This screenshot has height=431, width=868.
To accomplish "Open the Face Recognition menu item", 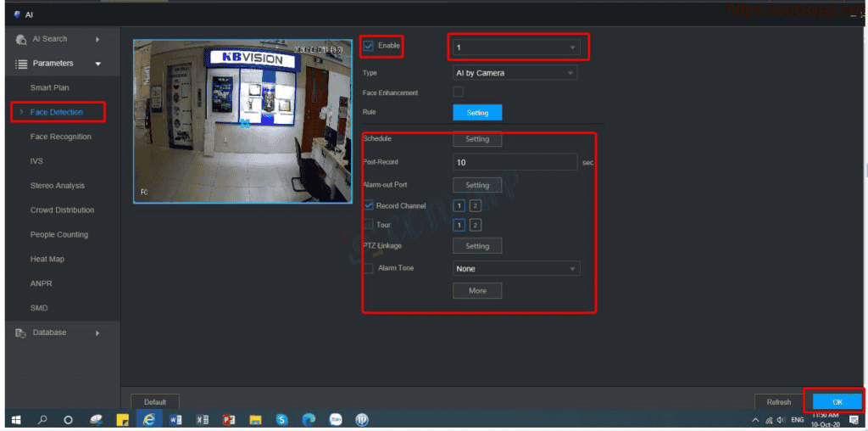I will (x=60, y=137).
